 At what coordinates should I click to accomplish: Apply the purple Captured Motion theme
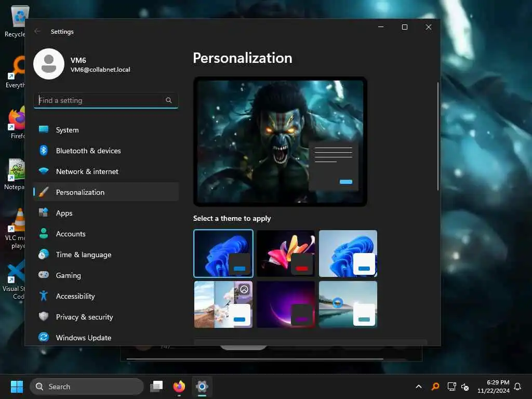click(286, 304)
